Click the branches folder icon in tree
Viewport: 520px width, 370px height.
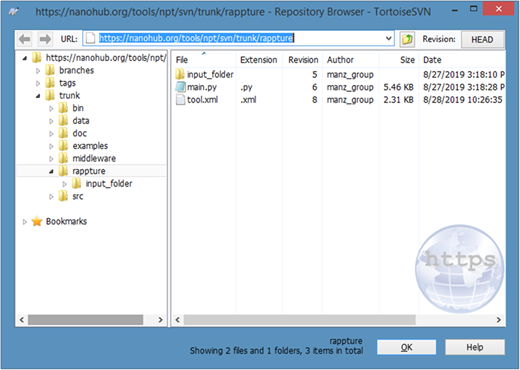(50, 70)
